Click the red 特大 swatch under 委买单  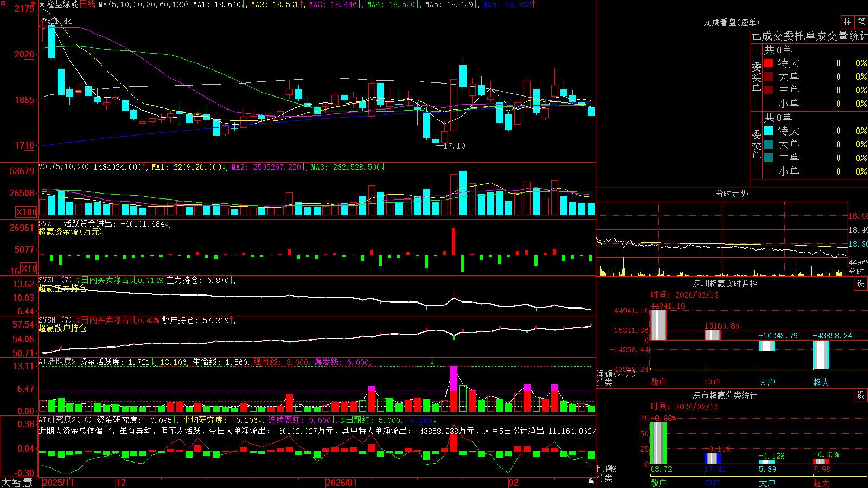(768, 63)
